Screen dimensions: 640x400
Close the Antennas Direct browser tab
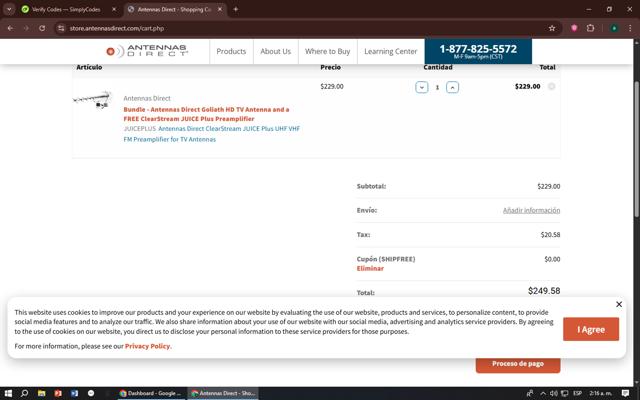point(220,9)
